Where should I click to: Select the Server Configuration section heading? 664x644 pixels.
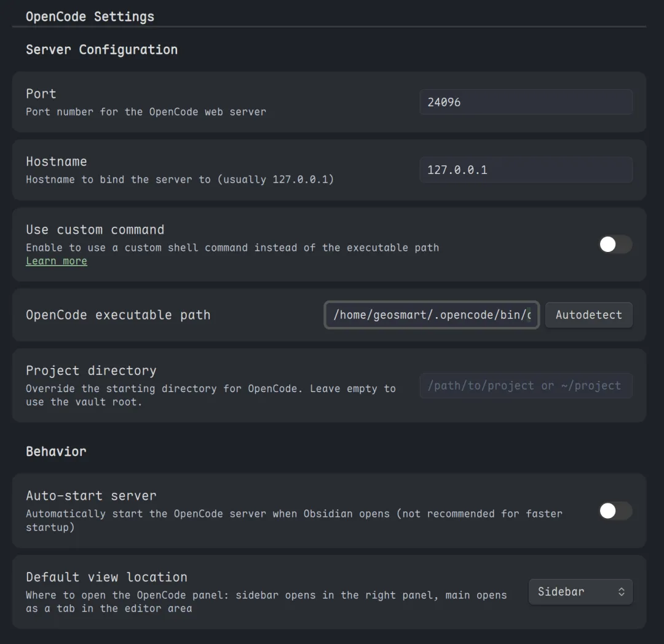tap(101, 50)
